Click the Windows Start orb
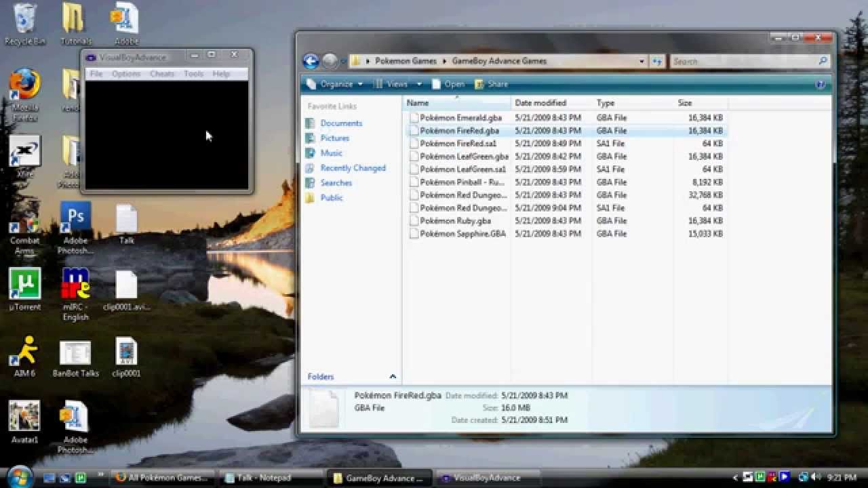This screenshot has width=868, height=488. click(x=20, y=476)
